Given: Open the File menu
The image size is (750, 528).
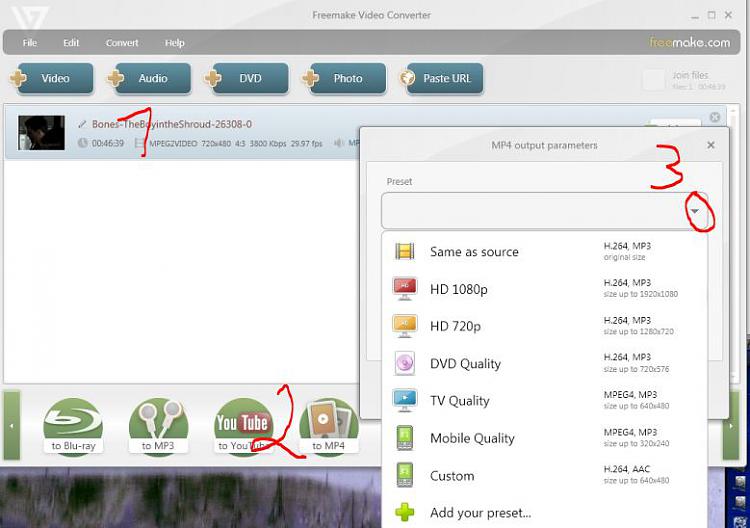Looking at the screenshot, I should tap(30, 43).
